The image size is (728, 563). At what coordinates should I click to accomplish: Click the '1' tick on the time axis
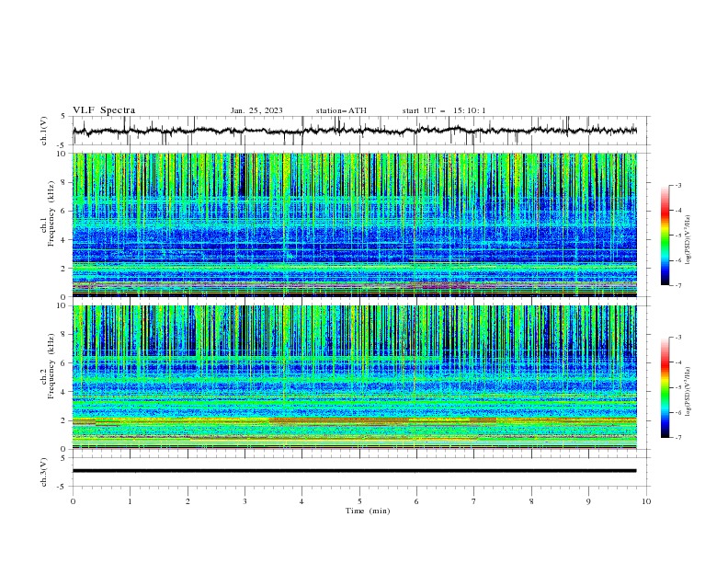pyautogui.click(x=130, y=501)
